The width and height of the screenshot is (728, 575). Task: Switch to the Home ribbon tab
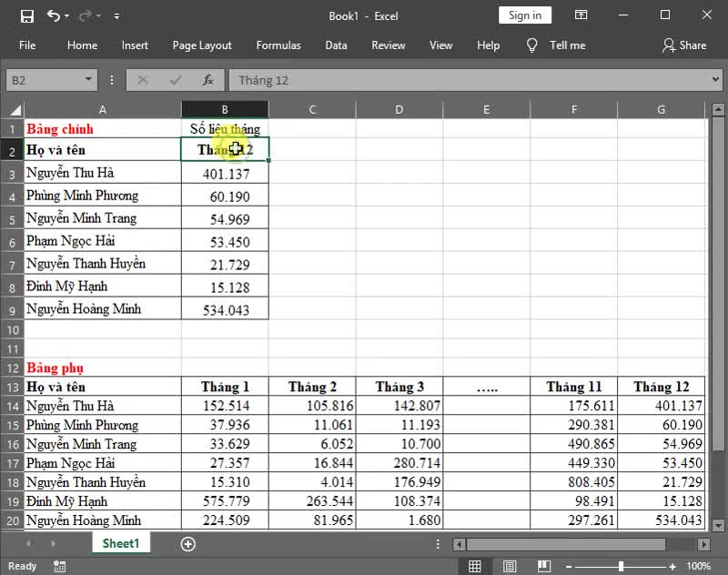pyautogui.click(x=82, y=45)
